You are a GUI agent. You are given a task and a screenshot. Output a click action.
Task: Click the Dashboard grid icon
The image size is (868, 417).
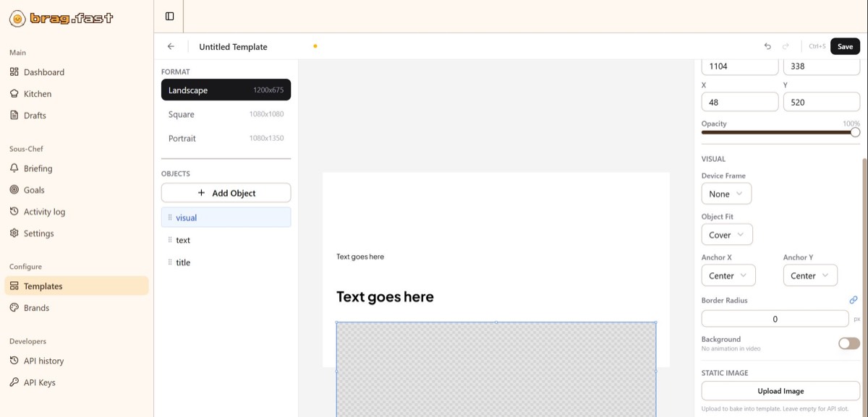pos(14,72)
